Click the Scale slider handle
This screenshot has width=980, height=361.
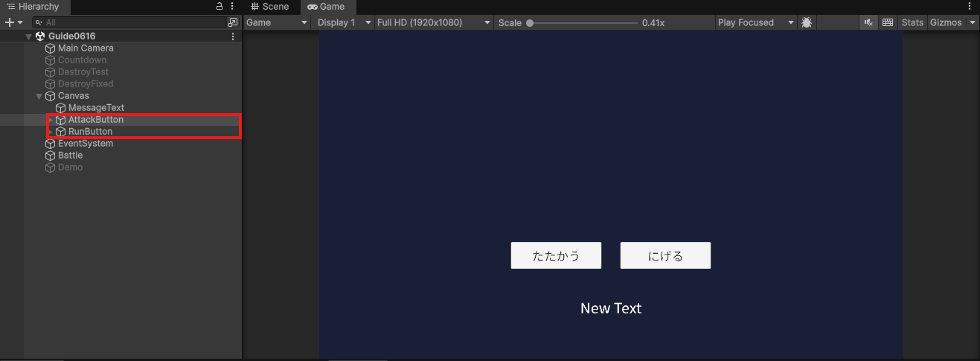click(530, 22)
